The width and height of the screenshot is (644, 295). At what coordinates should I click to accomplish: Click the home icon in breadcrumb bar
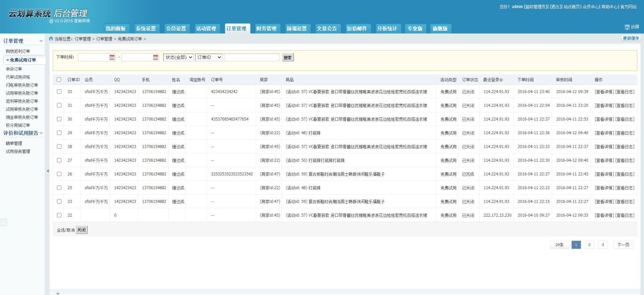[x=51, y=38]
